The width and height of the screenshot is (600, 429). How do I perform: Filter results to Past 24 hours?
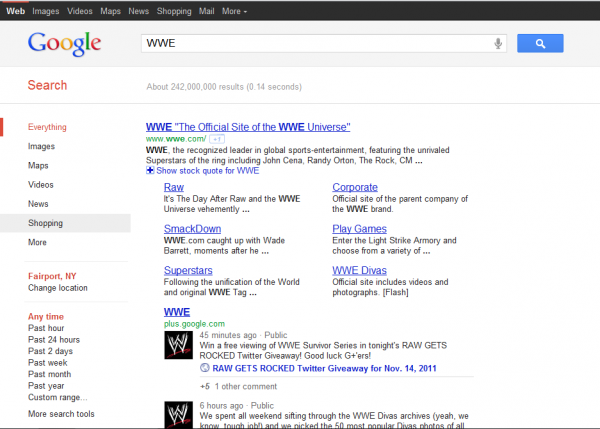(x=52, y=340)
